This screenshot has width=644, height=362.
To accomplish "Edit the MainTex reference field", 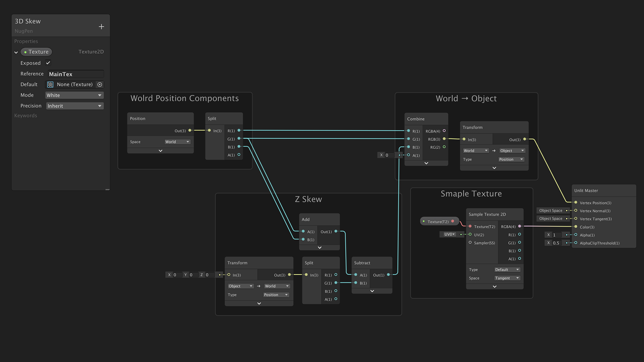I will (x=75, y=74).
